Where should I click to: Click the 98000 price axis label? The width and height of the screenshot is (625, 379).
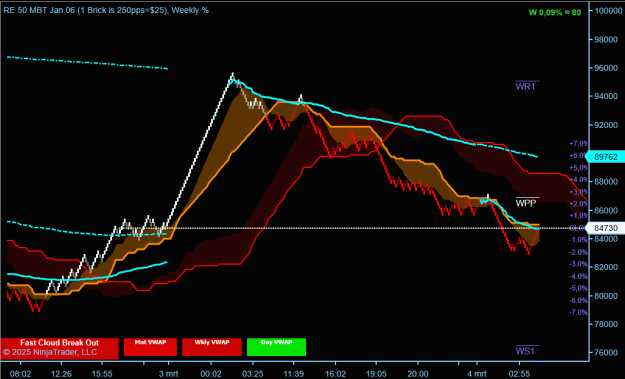tap(606, 39)
